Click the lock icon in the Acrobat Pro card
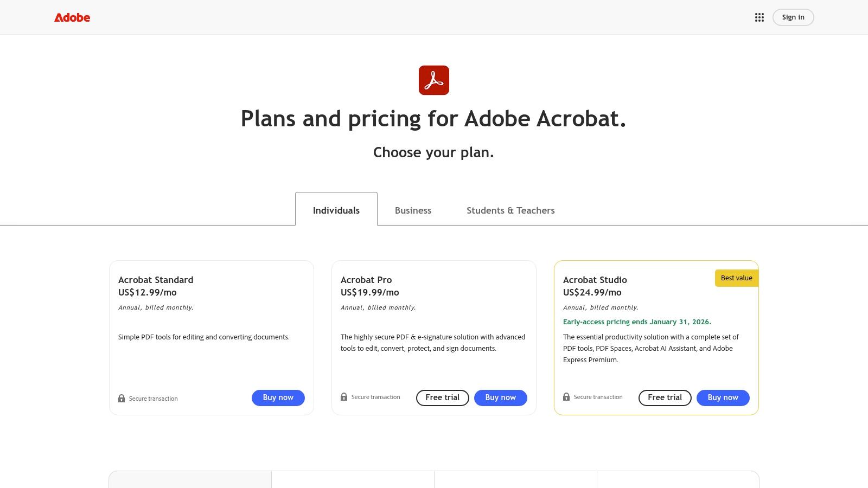Image resolution: width=868 pixels, height=488 pixels. point(344,397)
